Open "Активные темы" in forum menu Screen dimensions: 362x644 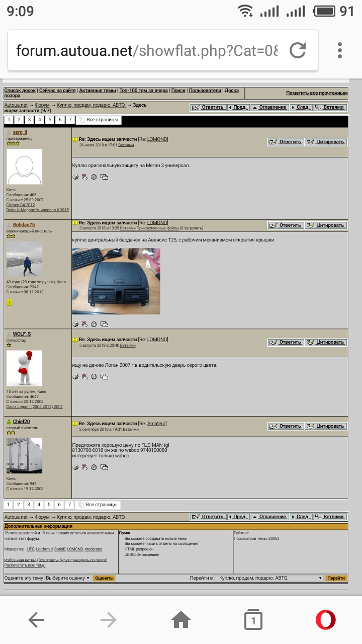(x=98, y=91)
